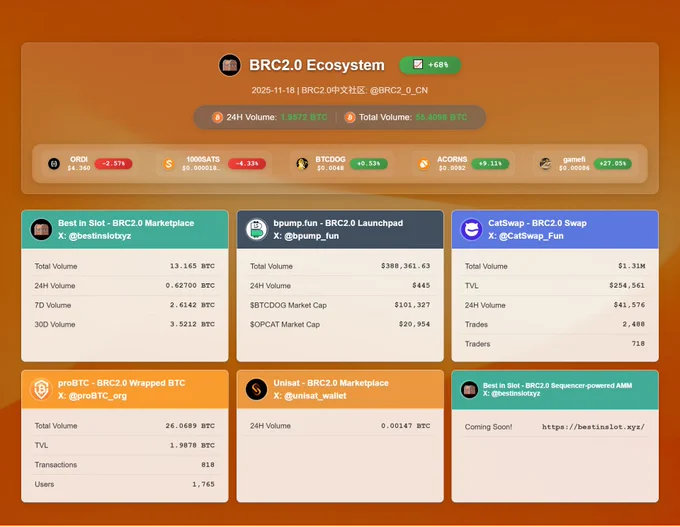Open the https://bestinslot.xyz/ link
680x527 pixels.
(x=593, y=427)
